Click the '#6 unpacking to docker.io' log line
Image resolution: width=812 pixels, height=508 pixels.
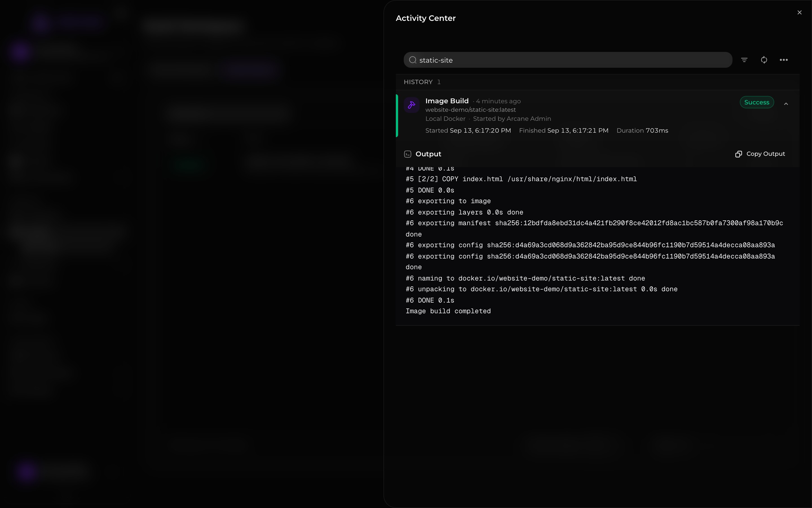[x=542, y=289]
